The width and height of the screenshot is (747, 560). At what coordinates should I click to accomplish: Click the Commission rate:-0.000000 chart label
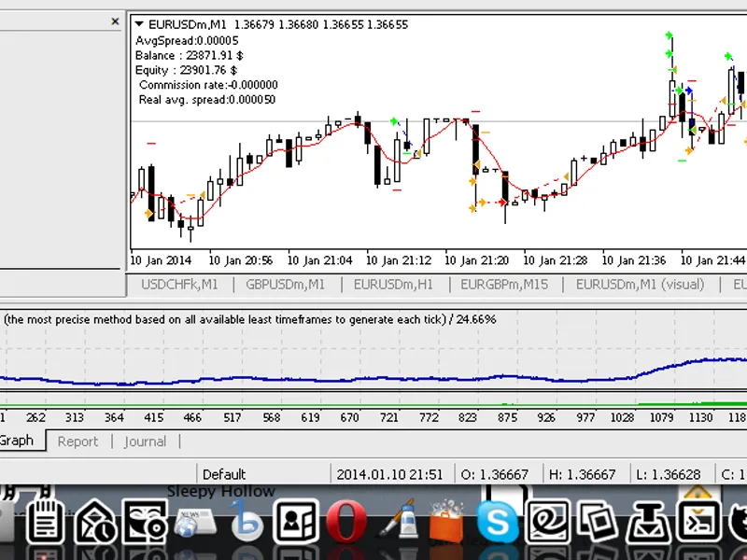coord(208,85)
